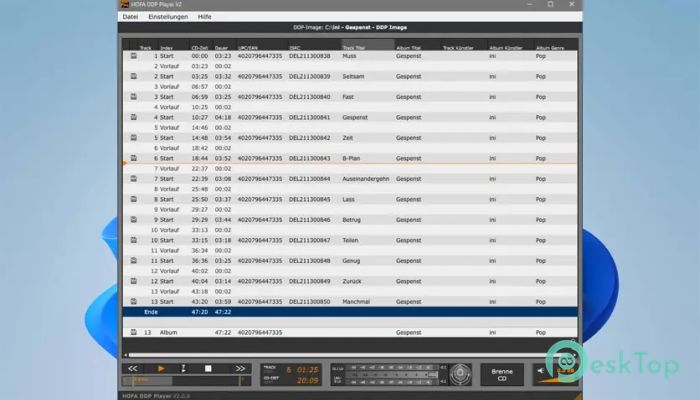The image size is (700, 400).
Task: Click the save icon for track 6 B-Plan
Action: (x=133, y=158)
